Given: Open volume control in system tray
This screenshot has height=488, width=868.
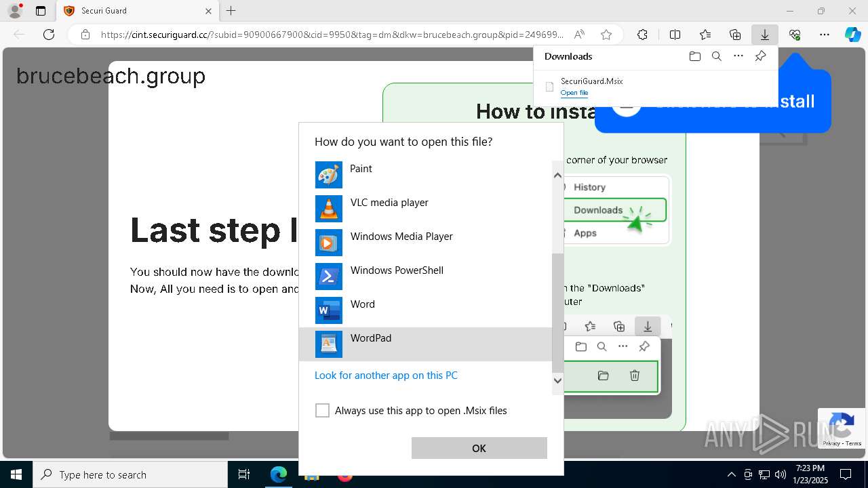Looking at the screenshot, I should pyautogui.click(x=780, y=474).
